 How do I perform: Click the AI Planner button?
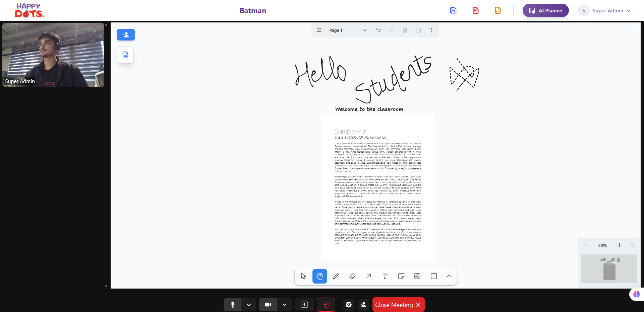pyautogui.click(x=545, y=11)
